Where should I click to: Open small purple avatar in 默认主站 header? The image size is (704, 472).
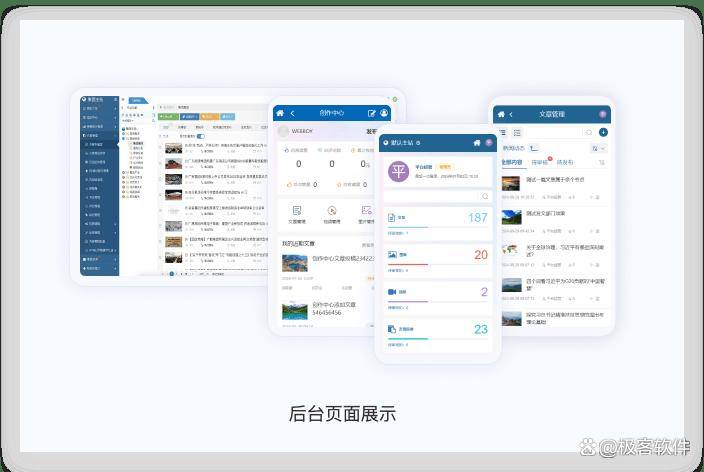tap(488, 143)
